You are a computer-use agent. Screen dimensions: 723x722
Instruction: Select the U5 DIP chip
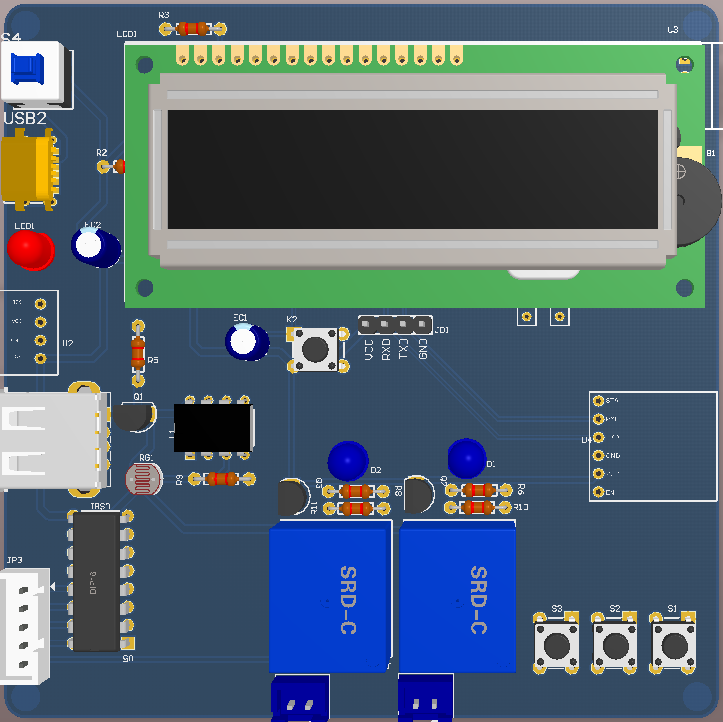[x=97, y=581]
